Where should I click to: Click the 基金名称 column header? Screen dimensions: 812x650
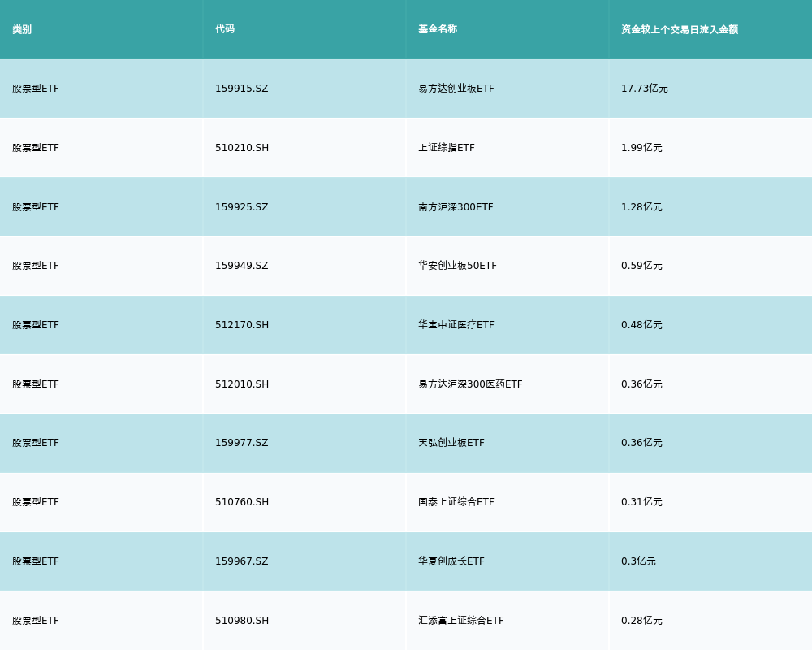pyautogui.click(x=438, y=29)
